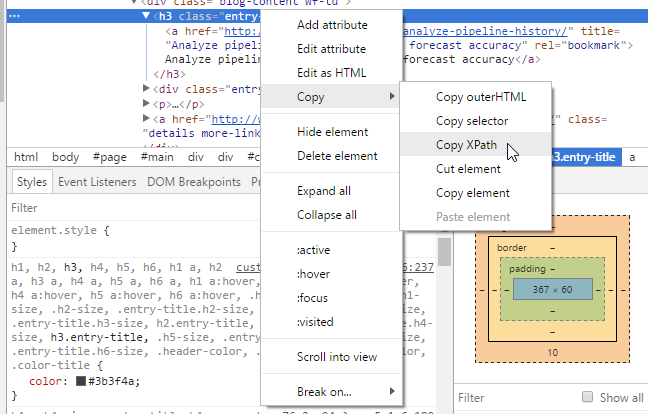
Task: Select the body breadcrumb
Action: point(65,157)
